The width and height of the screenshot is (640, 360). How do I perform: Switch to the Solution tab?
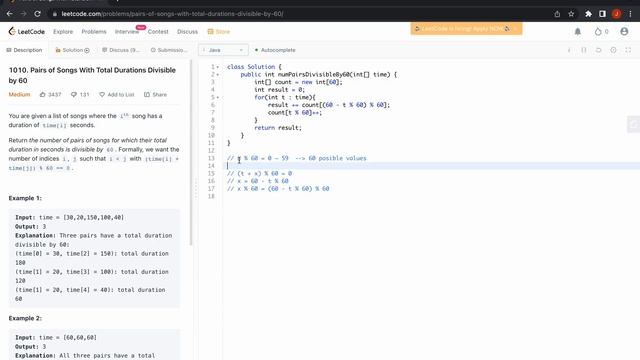tap(72, 50)
